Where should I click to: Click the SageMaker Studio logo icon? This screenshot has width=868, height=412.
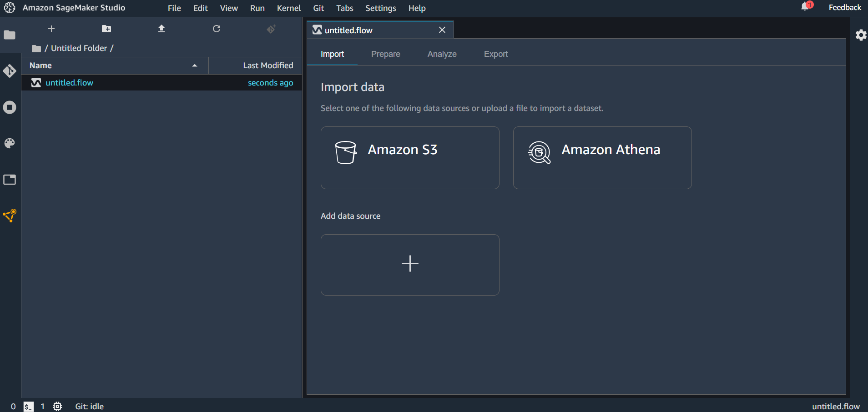coord(10,8)
